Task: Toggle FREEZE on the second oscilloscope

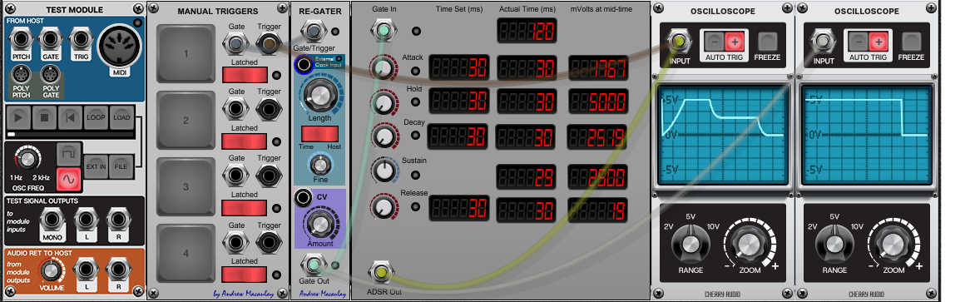Action: (x=912, y=42)
